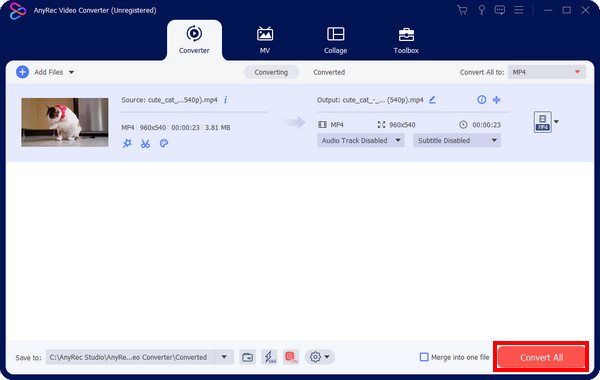
Task: Open the shopping cart purchase icon
Action: tap(462, 10)
